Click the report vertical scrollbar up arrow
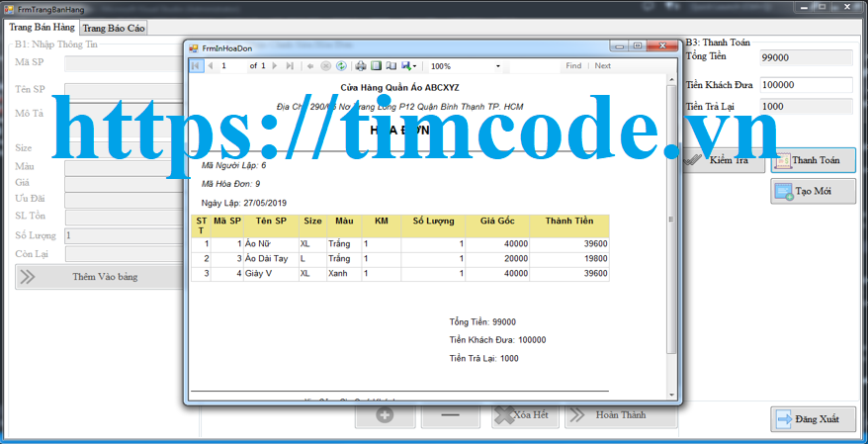Viewport: 868px width, 444px height. [x=671, y=80]
